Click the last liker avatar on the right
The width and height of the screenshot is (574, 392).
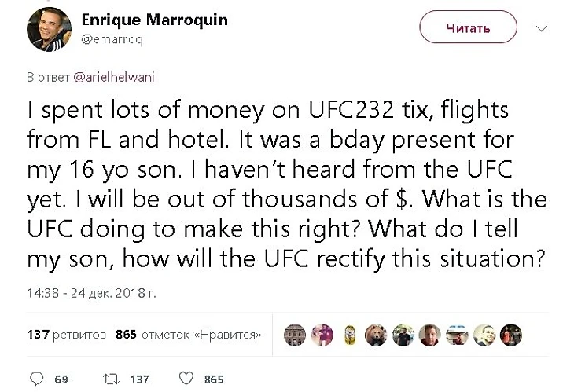pos(511,335)
